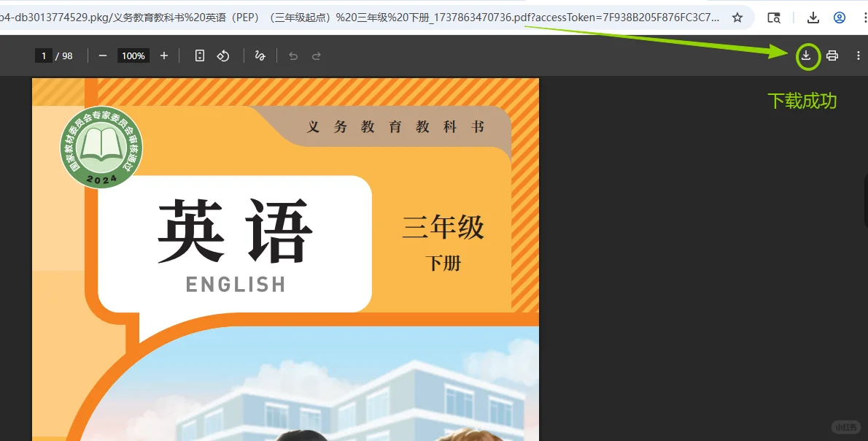Click the 三年级 text on the cover
The height and width of the screenshot is (441, 868).
tap(443, 228)
